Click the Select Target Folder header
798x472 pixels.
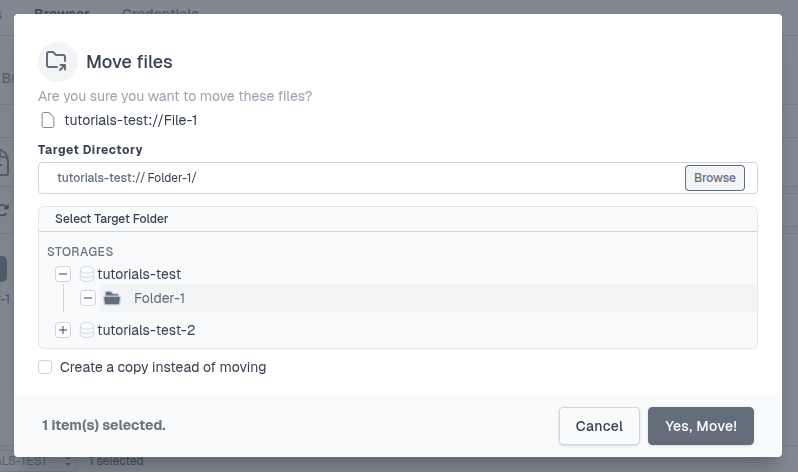(x=112, y=218)
